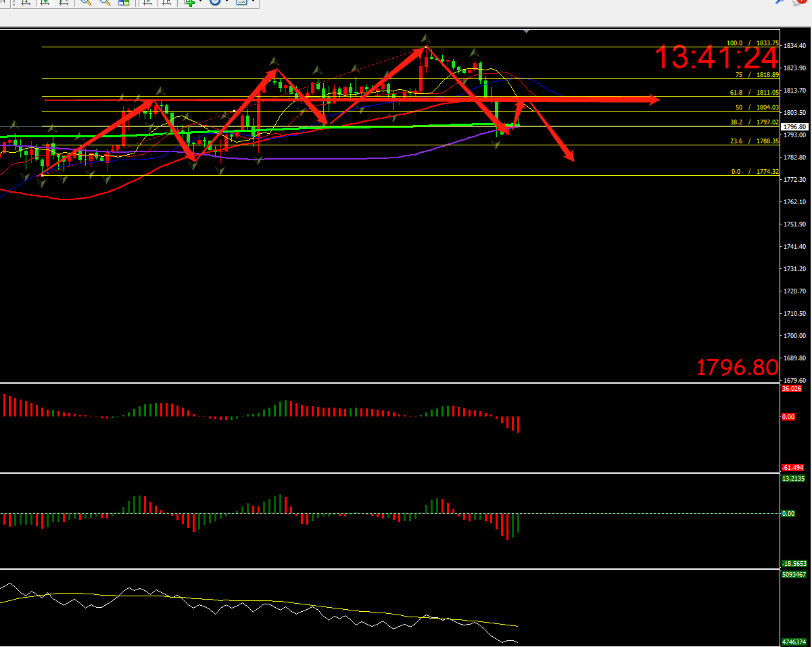Toggle chart auto scroll button
The height and width of the screenshot is (647, 812).
(x=147, y=2)
